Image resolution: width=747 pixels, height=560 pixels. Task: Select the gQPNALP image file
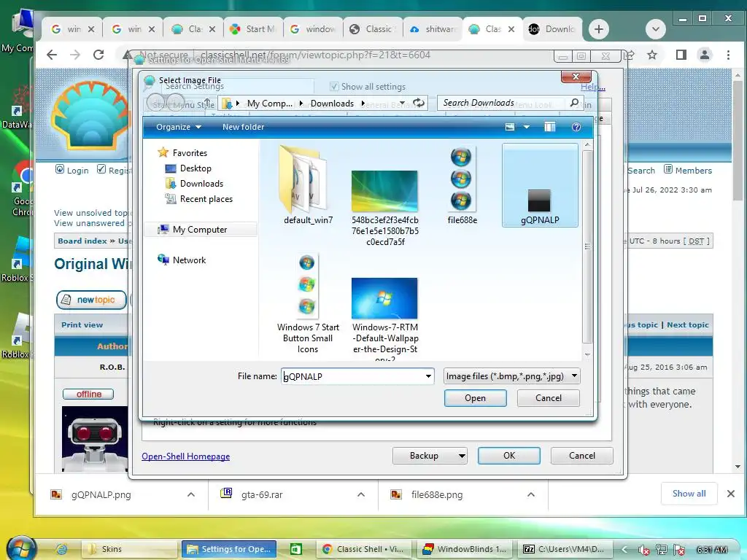pos(540,184)
